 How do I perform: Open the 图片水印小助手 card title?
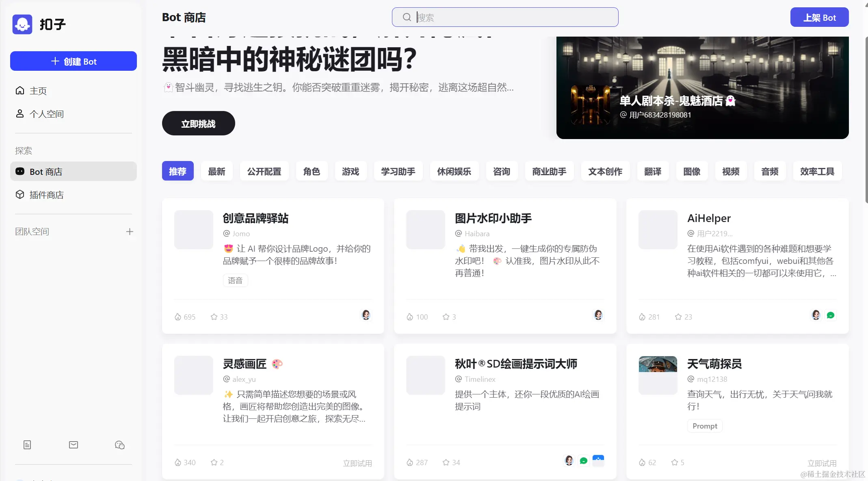pos(493,218)
